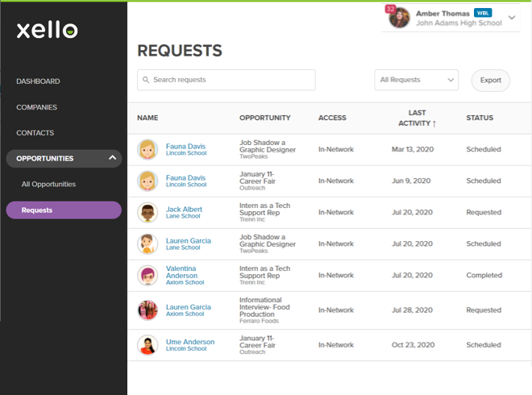Click Amber Thomas profile picture
This screenshot has width=532, height=395.
(x=400, y=18)
